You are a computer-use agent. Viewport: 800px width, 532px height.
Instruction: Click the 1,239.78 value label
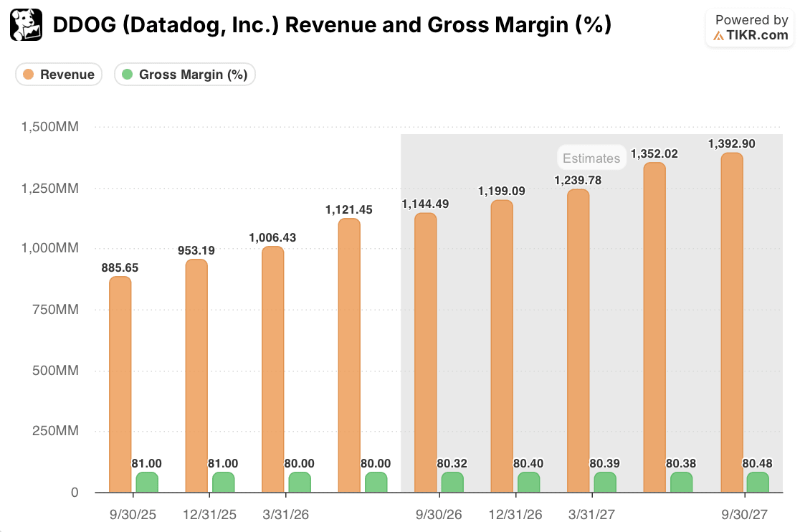click(578, 180)
